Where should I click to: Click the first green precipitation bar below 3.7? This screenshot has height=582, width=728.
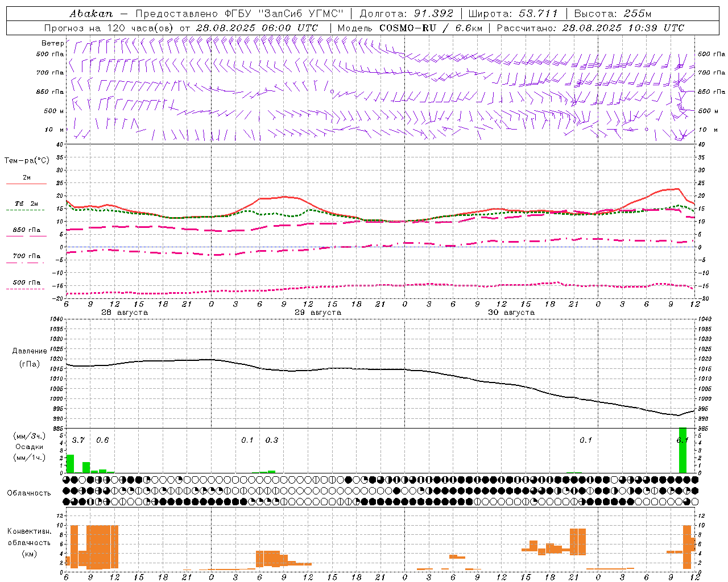71,464
